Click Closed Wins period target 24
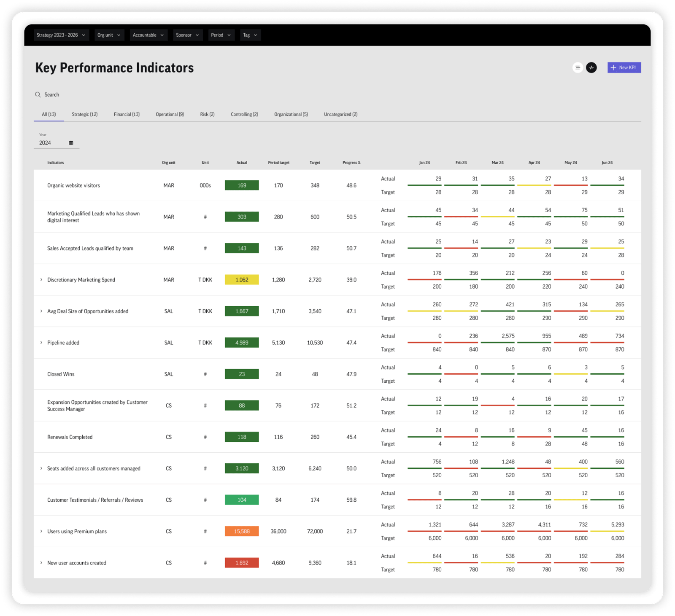Viewport: 675px width, 616px height. [278, 374]
